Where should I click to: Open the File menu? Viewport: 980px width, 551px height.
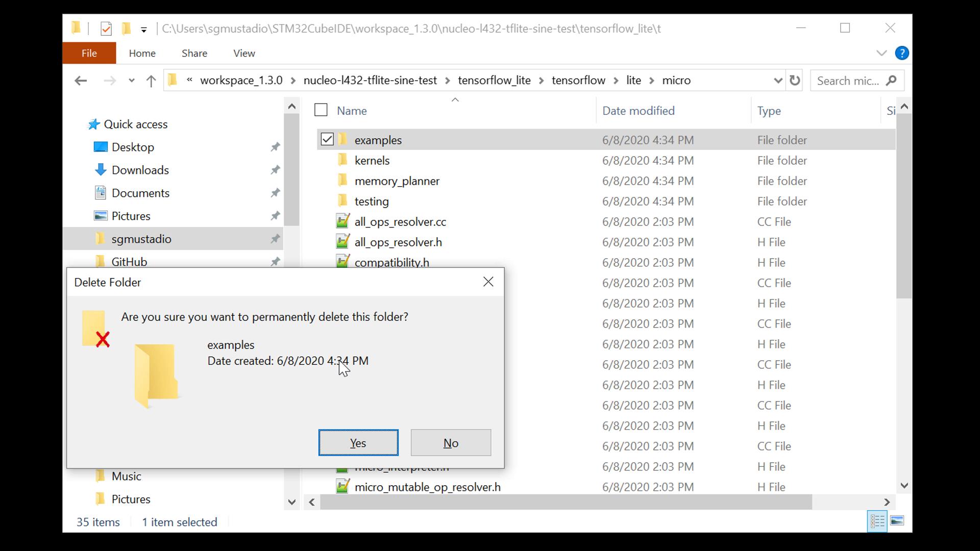click(89, 53)
